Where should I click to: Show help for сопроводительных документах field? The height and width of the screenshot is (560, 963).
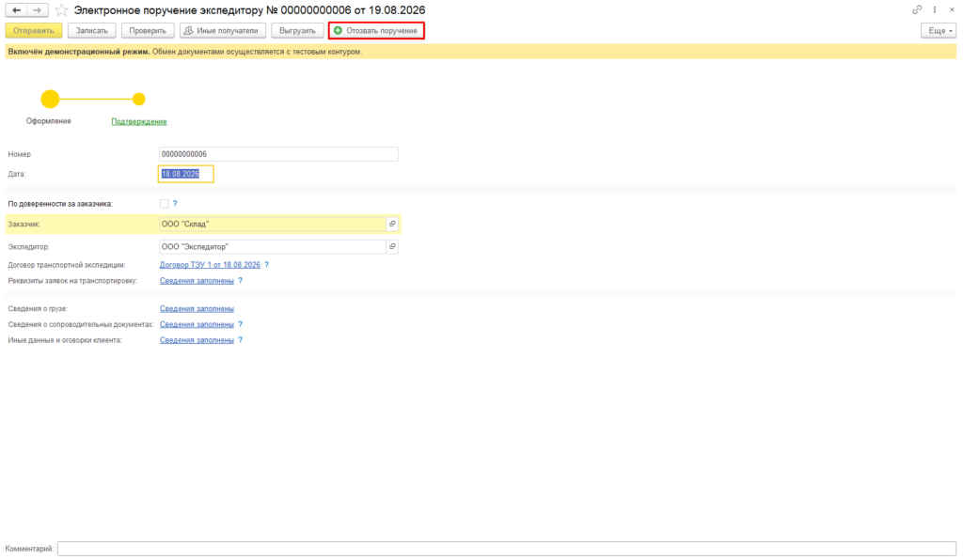pyautogui.click(x=241, y=324)
